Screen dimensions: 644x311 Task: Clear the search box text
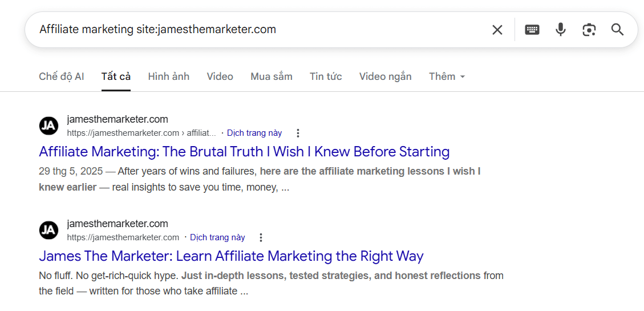(497, 30)
